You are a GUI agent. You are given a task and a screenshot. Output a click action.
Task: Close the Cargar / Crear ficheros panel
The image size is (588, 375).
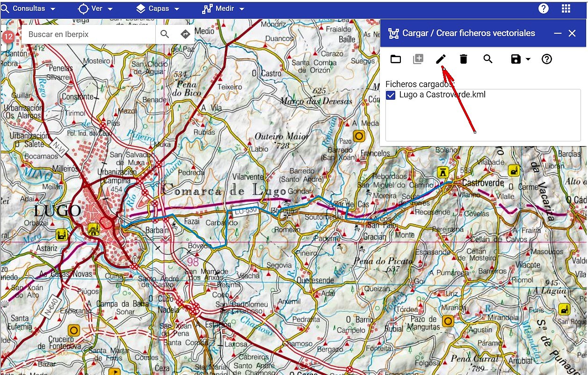coord(572,33)
